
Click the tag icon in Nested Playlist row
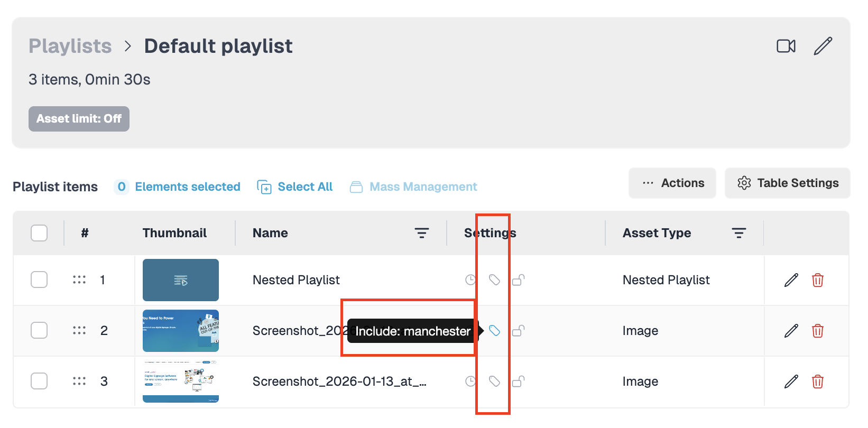[x=494, y=280]
